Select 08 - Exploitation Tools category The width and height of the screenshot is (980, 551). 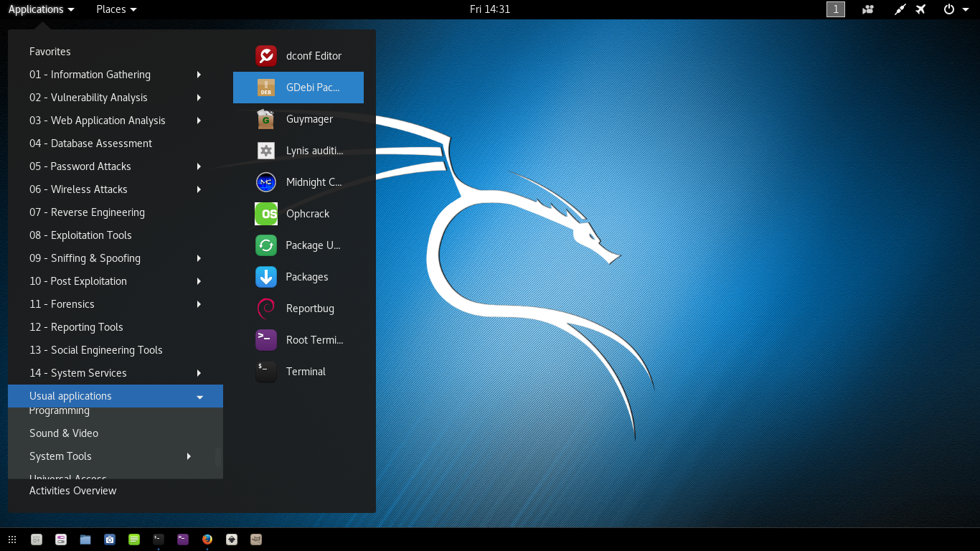click(x=80, y=235)
